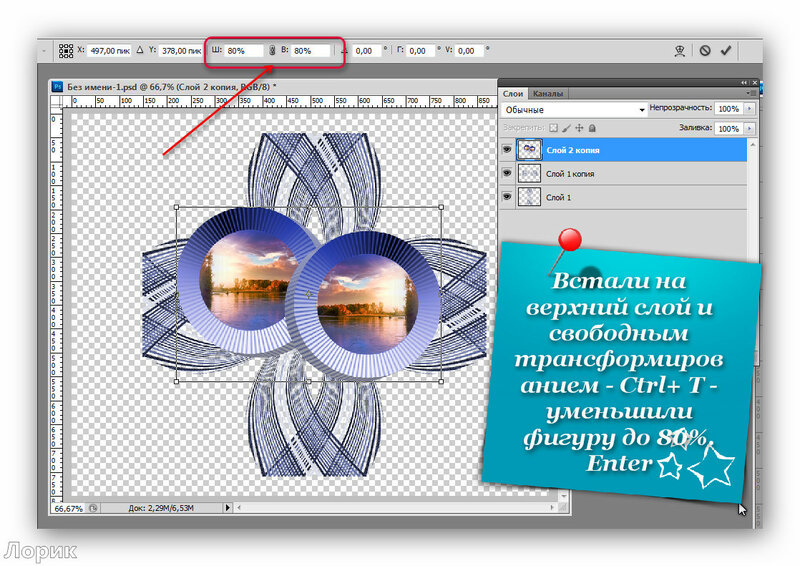
Task: Click the horizontal scrollbar left arrow
Action: point(239,508)
